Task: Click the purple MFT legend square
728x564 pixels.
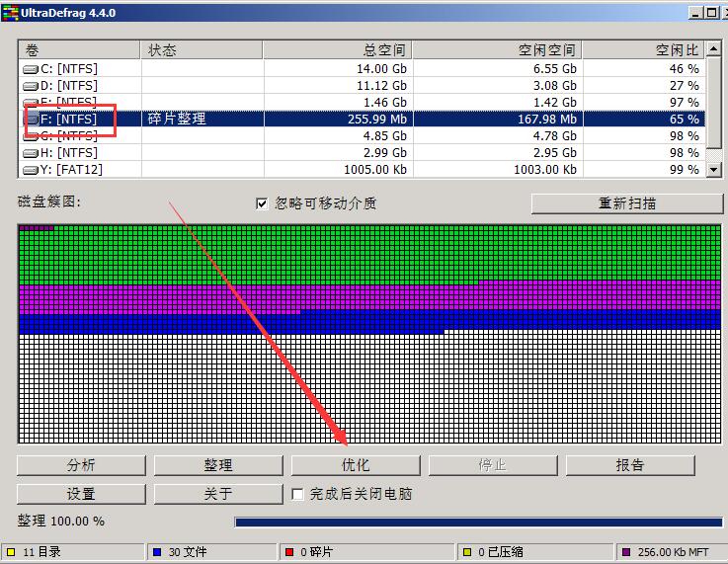Action: point(626,552)
